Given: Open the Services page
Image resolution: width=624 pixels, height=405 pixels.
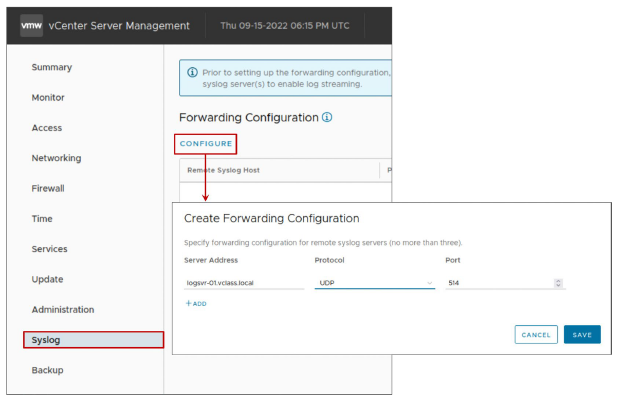Looking at the screenshot, I should 49,249.
